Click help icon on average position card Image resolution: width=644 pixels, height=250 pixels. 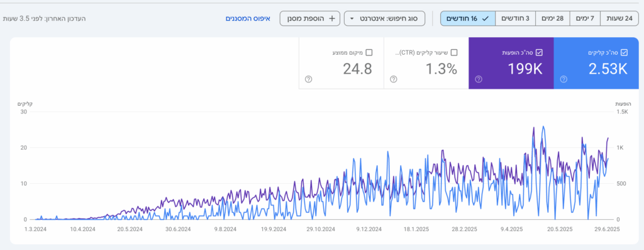[x=308, y=79]
